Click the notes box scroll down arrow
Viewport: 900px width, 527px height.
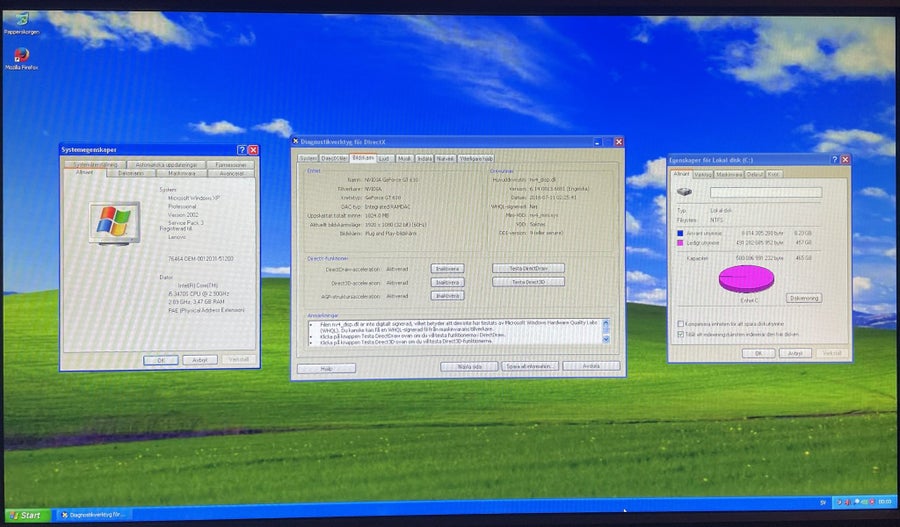tap(606, 340)
